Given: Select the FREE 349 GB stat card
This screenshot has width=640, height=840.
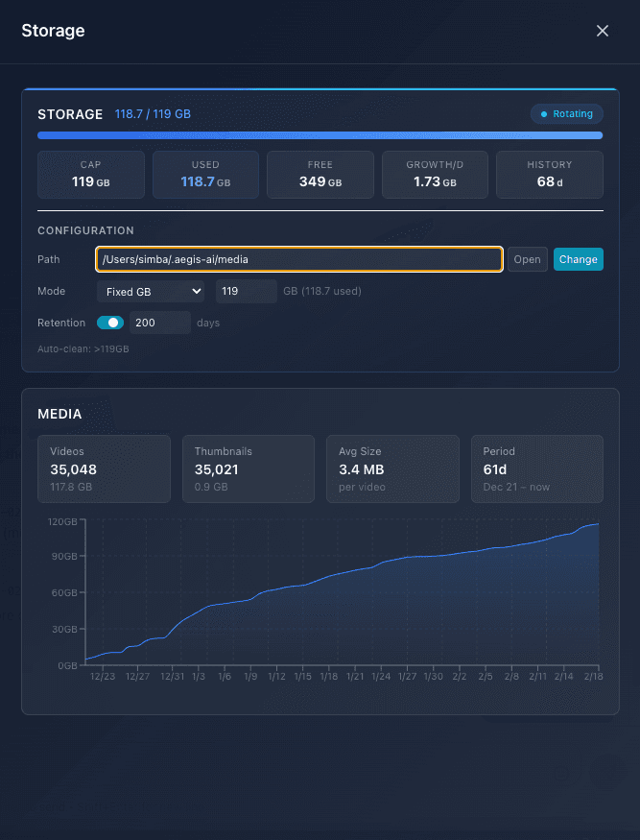Looking at the screenshot, I should click(320, 174).
